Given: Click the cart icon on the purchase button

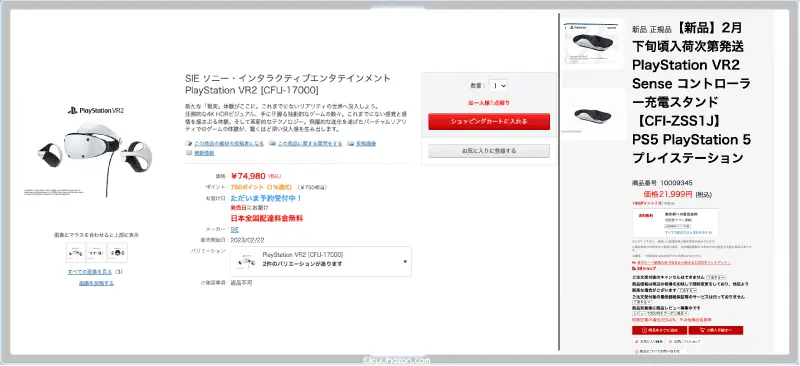Looking at the screenshot, I should [703, 330].
